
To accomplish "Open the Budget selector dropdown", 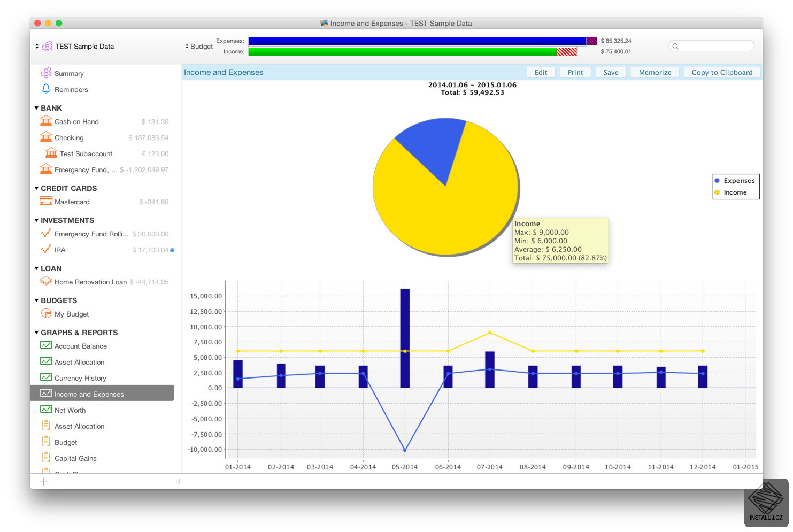I will (x=199, y=47).
